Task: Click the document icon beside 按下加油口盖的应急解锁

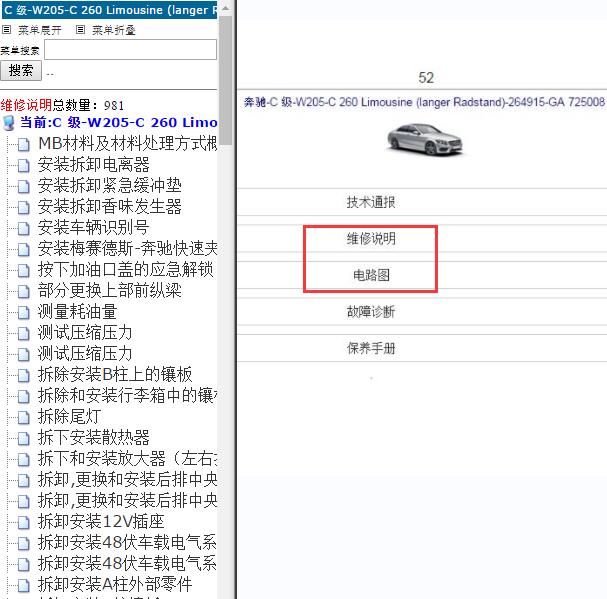Action: (24, 270)
